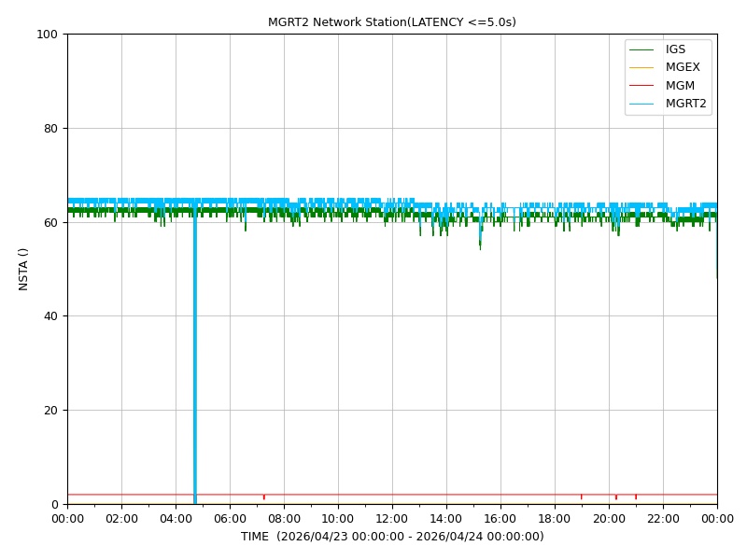
Task: Click the 04:00 x-axis tick label
Action: [176, 519]
